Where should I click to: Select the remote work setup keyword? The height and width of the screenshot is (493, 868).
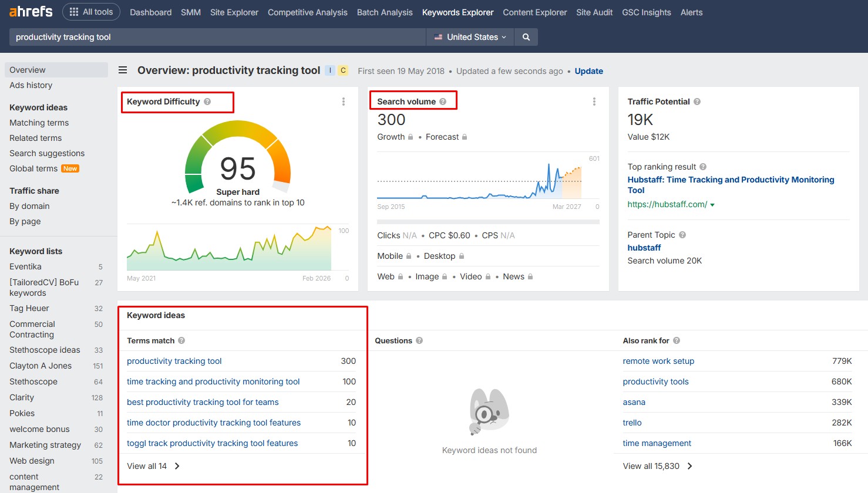pos(658,360)
